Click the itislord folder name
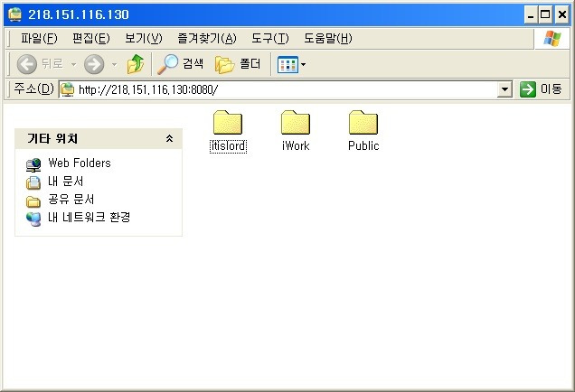The width and height of the screenshot is (575, 392). 228,145
